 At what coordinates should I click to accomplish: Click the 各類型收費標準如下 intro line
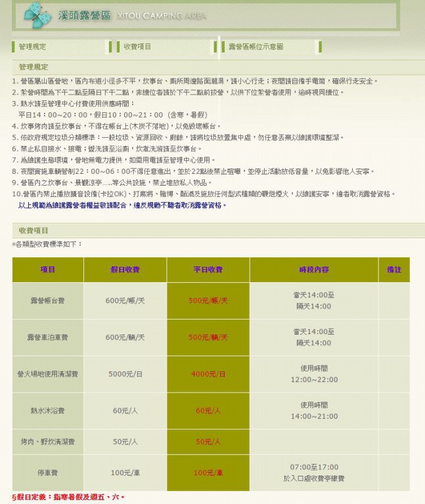47,244
